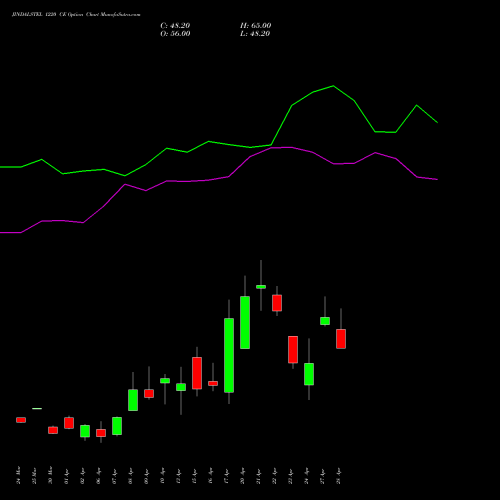Screen dimensions: 500x500
Task: Click the red candle for 15 Apr
Action: click(x=197, y=373)
